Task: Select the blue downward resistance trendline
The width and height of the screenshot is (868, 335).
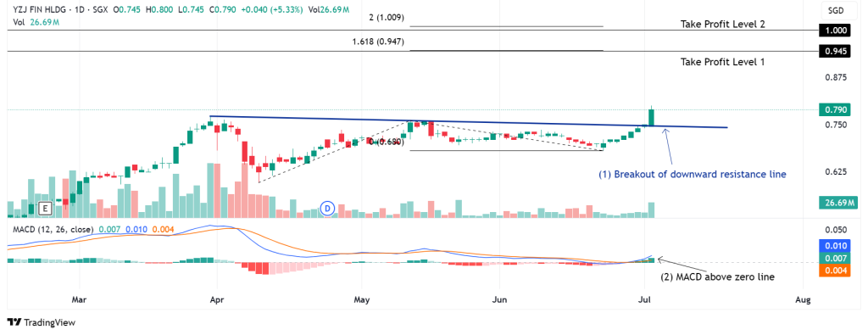Action: (x=468, y=122)
